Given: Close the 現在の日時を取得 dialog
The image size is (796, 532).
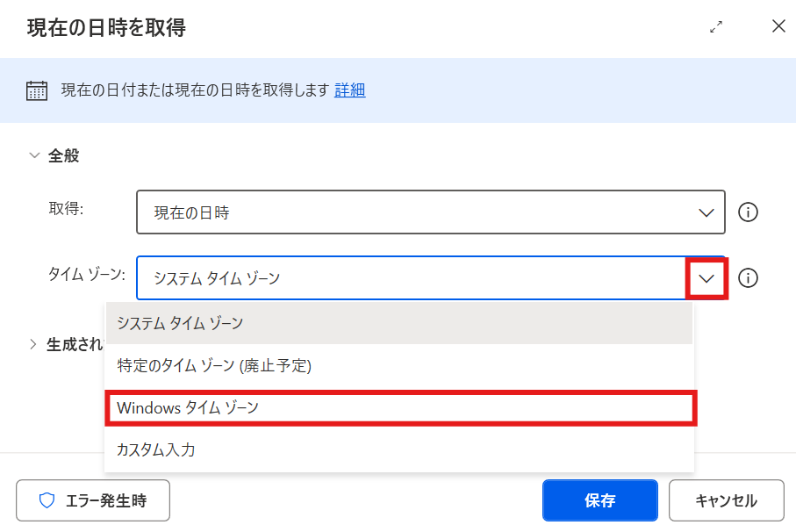Looking at the screenshot, I should (x=778, y=26).
